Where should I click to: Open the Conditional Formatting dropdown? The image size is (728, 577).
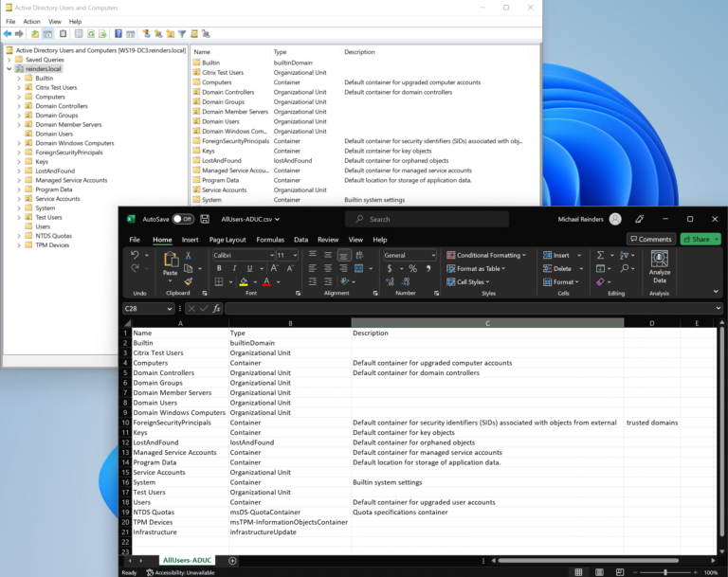pyautogui.click(x=489, y=255)
